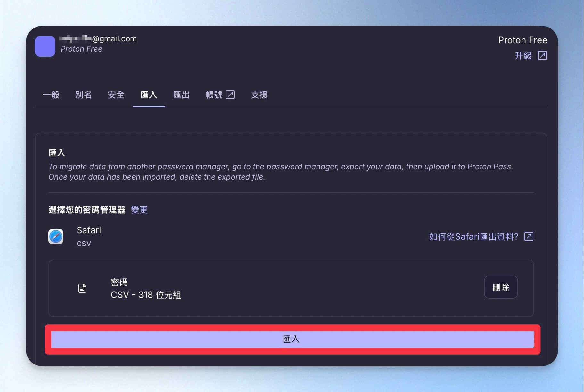Click the Safari compass icon
This screenshot has width=584, height=392.
[56, 236]
